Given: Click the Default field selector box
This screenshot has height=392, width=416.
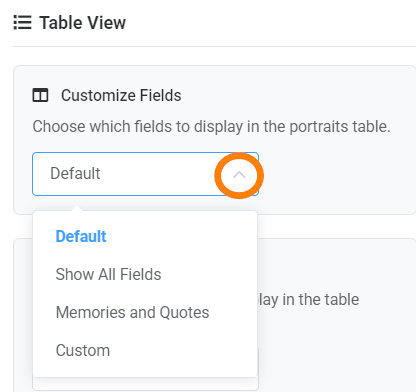Looking at the screenshot, I should tap(145, 174).
